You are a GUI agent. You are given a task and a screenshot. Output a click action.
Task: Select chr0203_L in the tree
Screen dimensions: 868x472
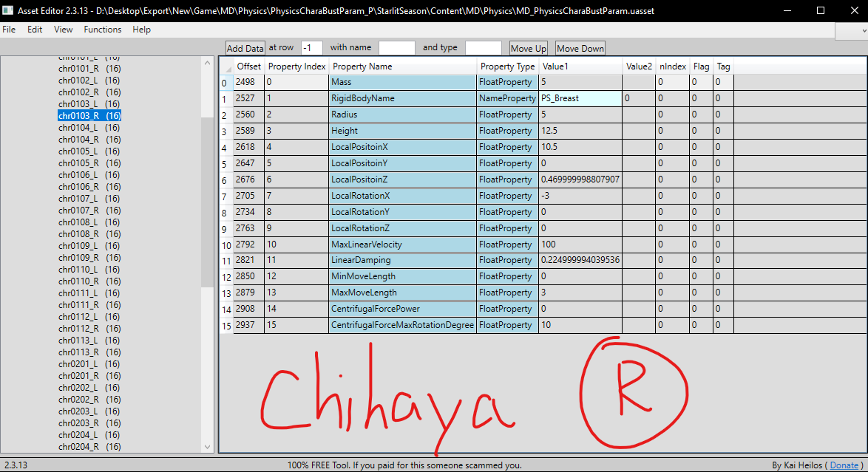[x=89, y=411]
